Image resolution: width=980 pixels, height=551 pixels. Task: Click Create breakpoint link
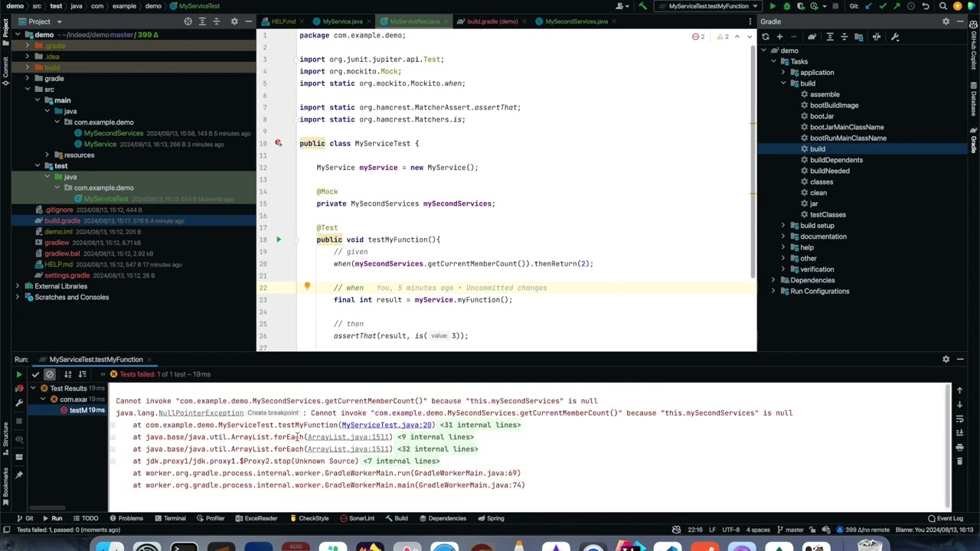[x=273, y=413]
